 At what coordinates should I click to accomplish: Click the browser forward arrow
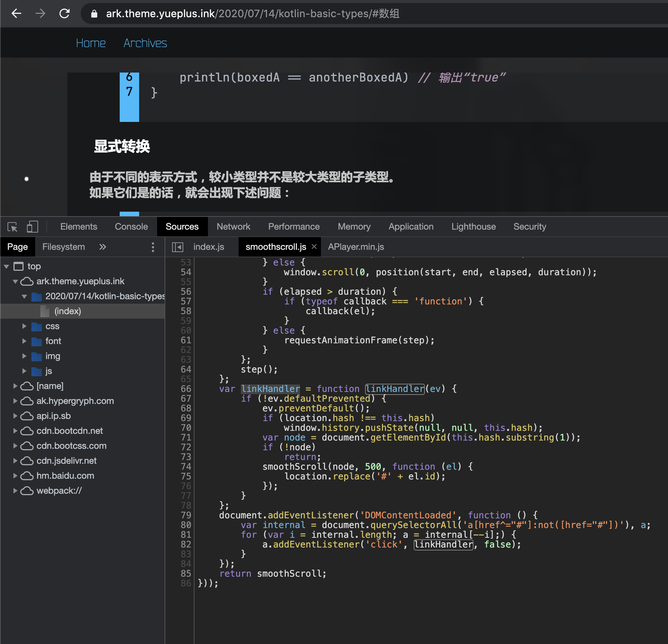(40, 14)
